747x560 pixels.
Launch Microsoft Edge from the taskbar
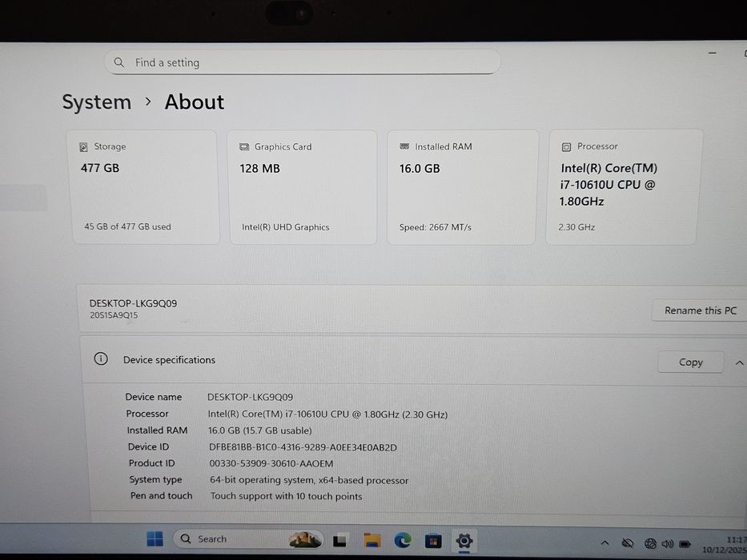click(403, 540)
